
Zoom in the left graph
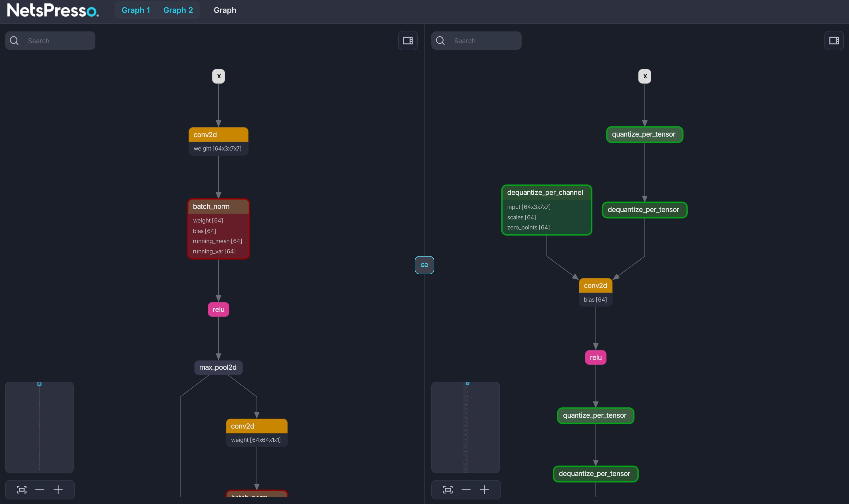click(58, 490)
